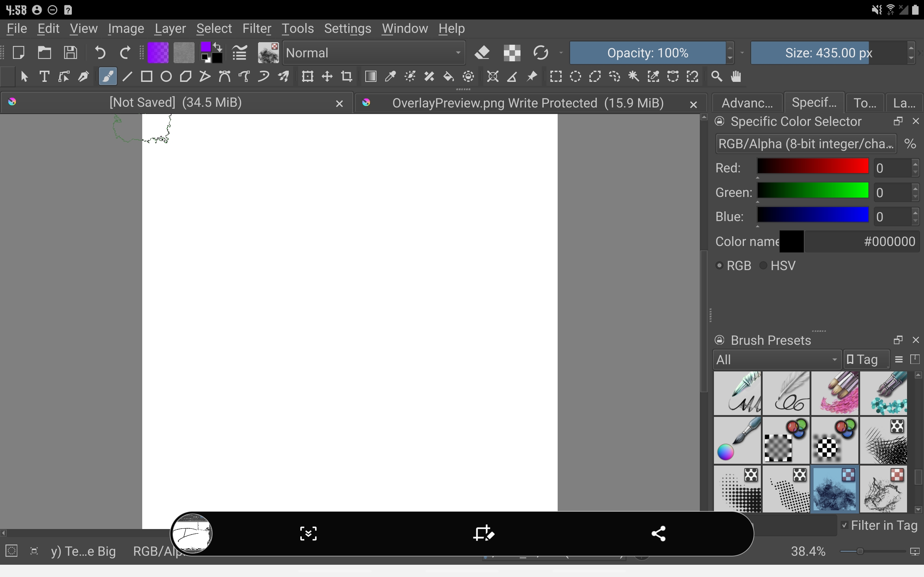Screen dimensions: 924x577
Task: Select the RGB radio button
Action: point(720,266)
